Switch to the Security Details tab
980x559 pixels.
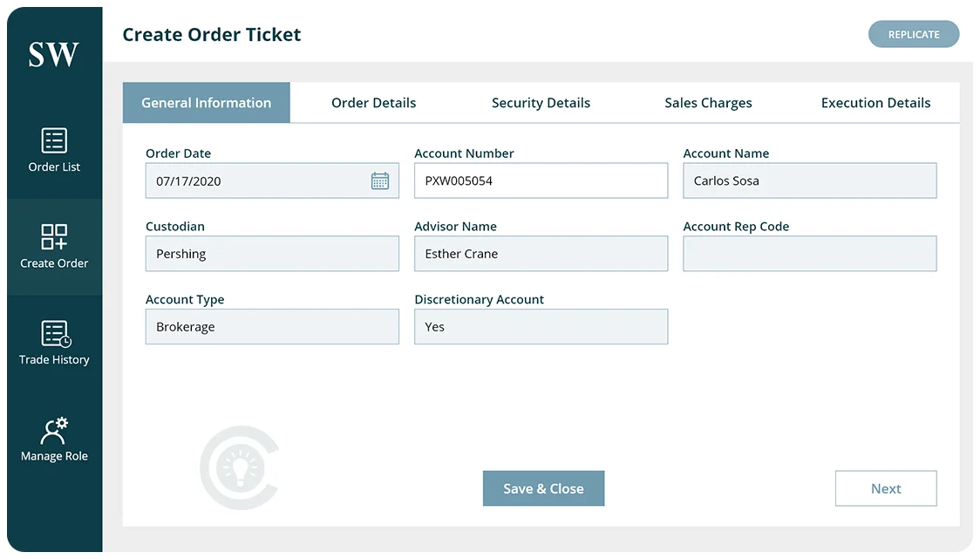coord(541,102)
